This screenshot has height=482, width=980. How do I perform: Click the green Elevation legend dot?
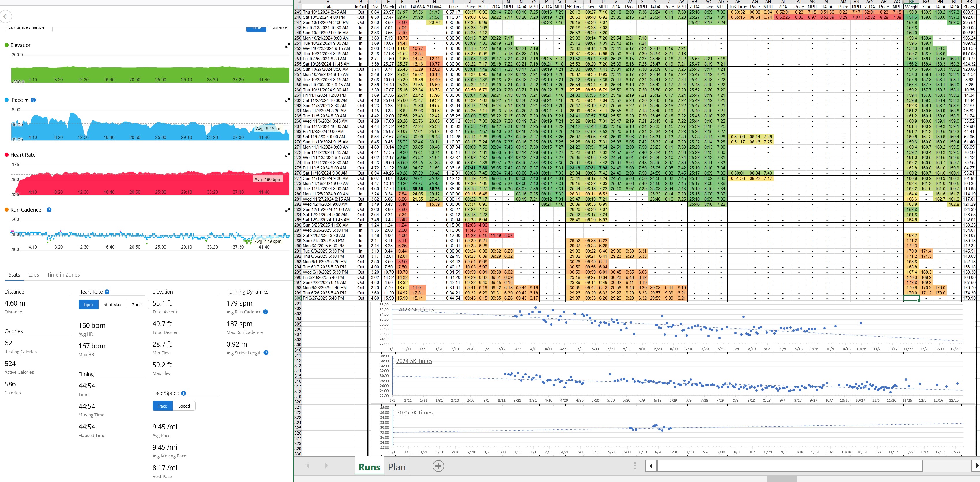pyautogui.click(x=6, y=45)
